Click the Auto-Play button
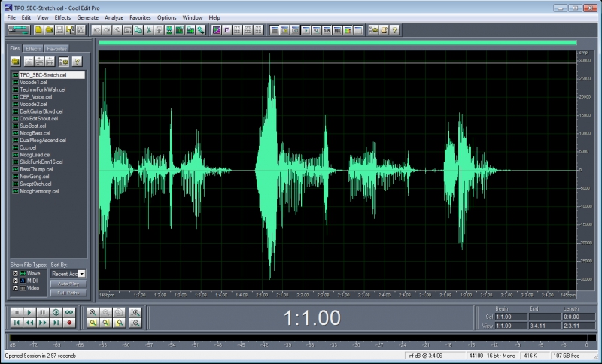602x364 pixels. click(x=68, y=284)
